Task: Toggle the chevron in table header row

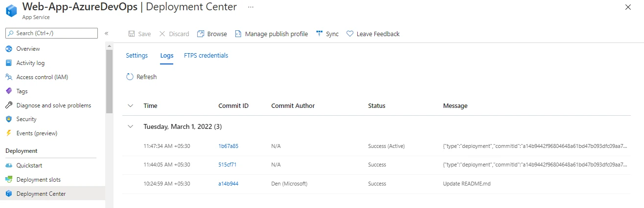Action: [x=130, y=105]
